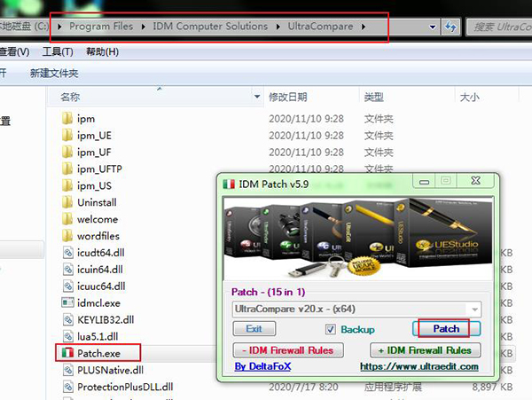Expand the arrow after Program Files breadcrumb
The width and height of the screenshot is (532, 400).
(143, 27)
